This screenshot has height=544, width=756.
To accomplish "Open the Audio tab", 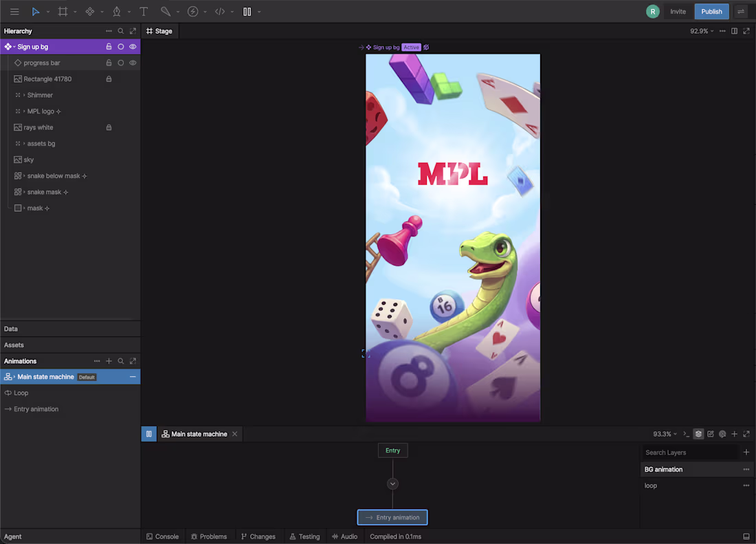I will tap(345, 536).
